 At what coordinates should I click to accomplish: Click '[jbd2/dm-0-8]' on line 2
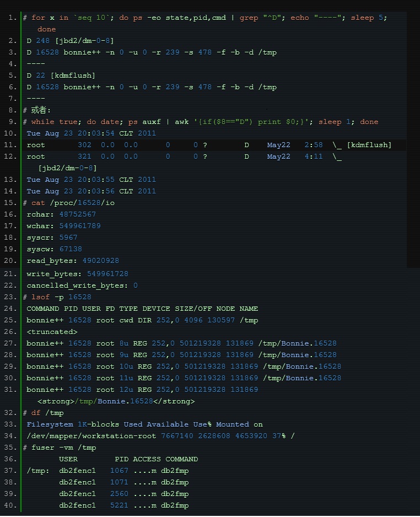click(x=84, y=41)
